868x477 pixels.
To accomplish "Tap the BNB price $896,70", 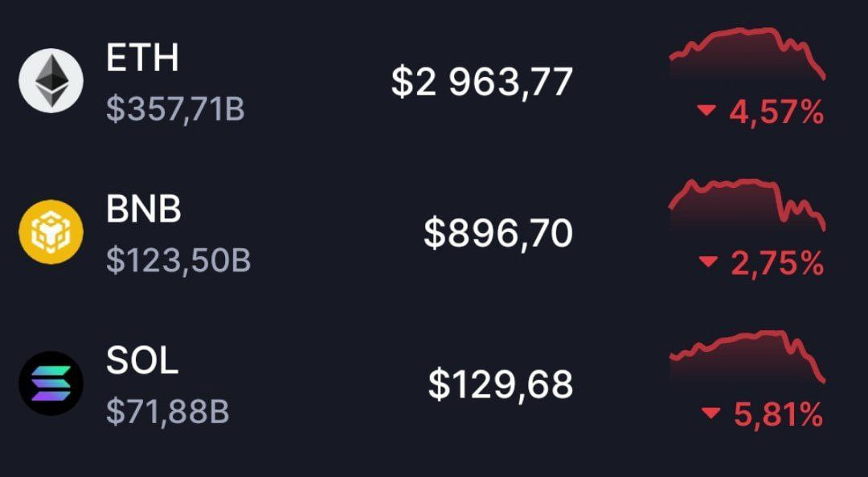I will click(498, 234).
